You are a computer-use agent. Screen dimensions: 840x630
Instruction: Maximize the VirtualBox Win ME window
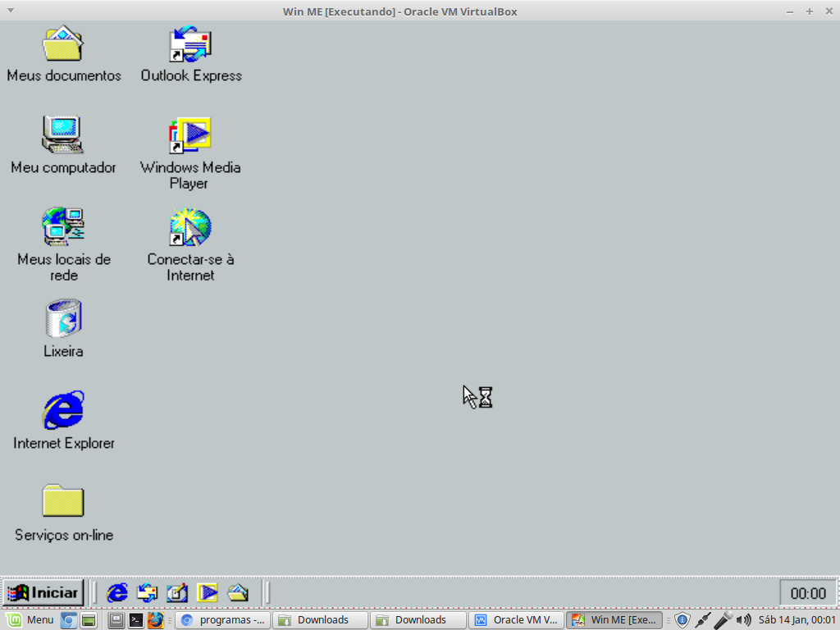coord(810,11)
